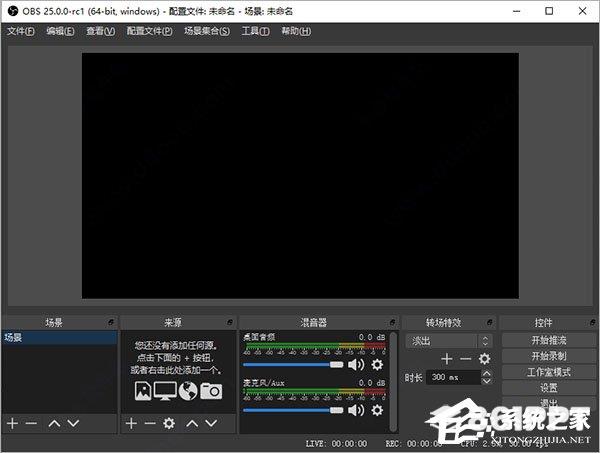Screen dimensions: 600x453
Task: Select the 场景 item in scenes list
Action: coord(60,337)
